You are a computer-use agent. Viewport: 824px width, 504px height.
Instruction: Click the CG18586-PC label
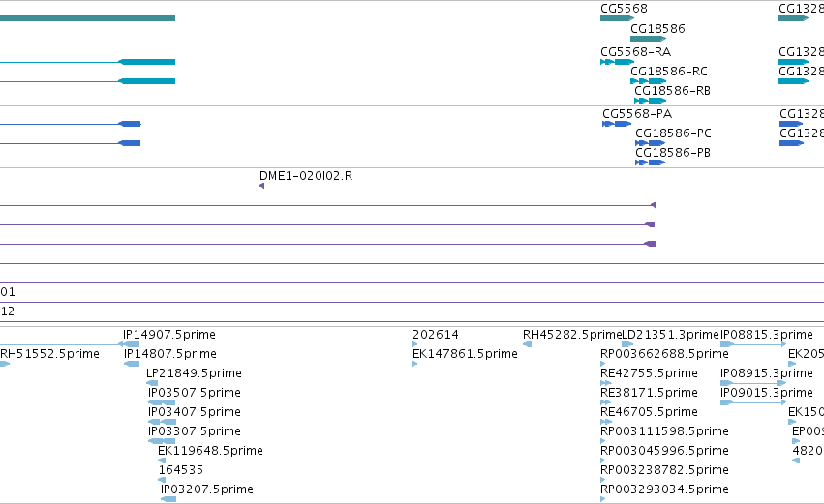[673, 133]
